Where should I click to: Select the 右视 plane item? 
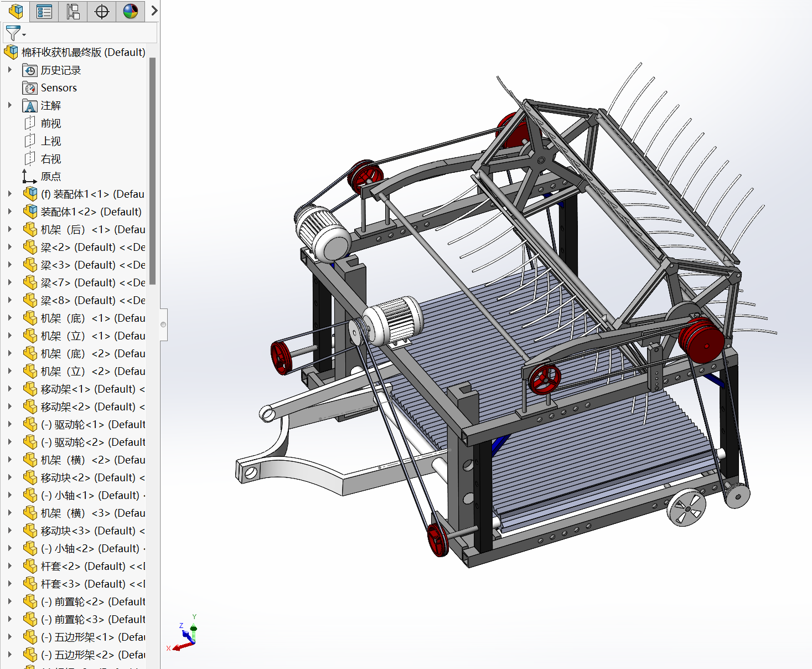tap(50, 159)
